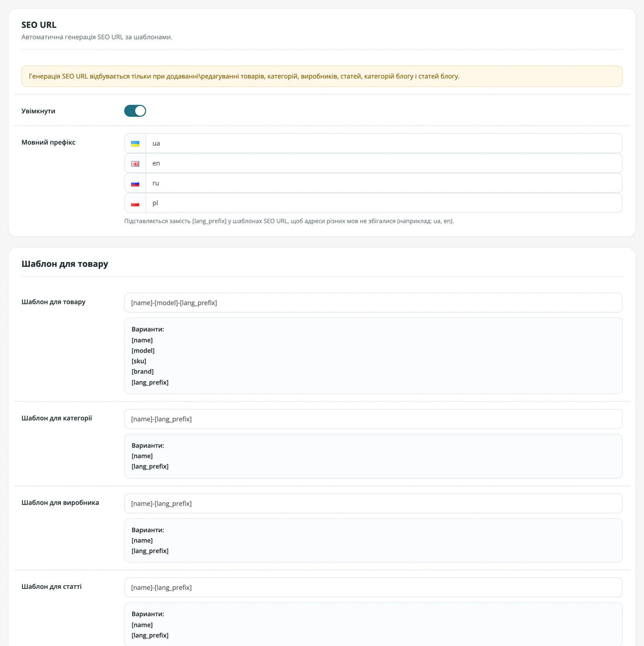Edit the Шаблон для товару template field
644x646 pixels.
pyautogui.click(x=373, y=303)
